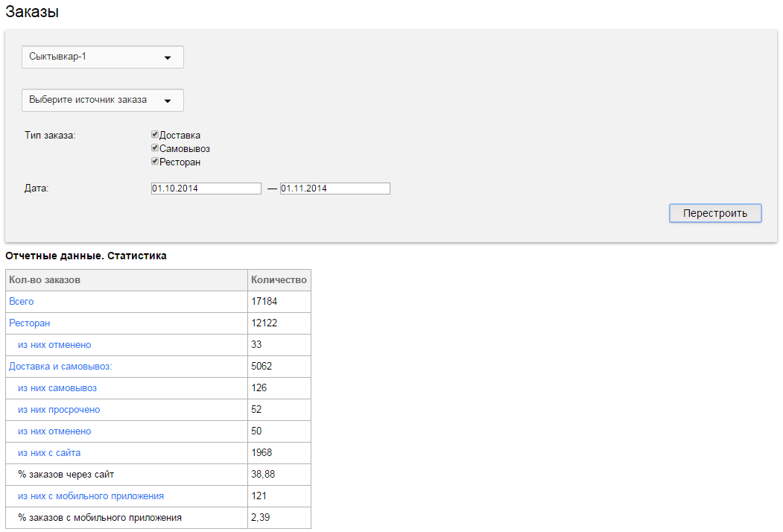Screen dimensions: 783x532
Task: Select % заказов с мобильного приложения label
Action: 100,518
